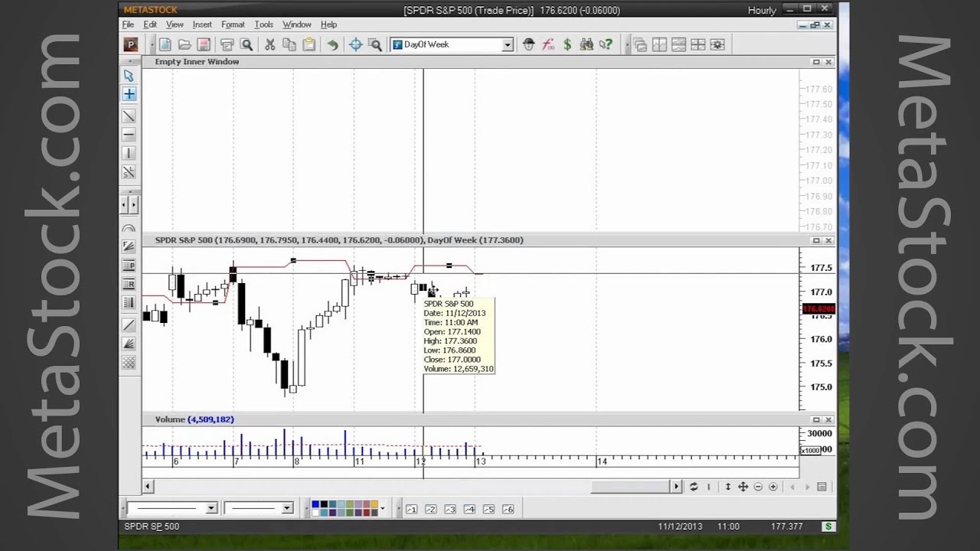Select the arrow pointer tool
The image size is (980, 551).
[129, 75]
